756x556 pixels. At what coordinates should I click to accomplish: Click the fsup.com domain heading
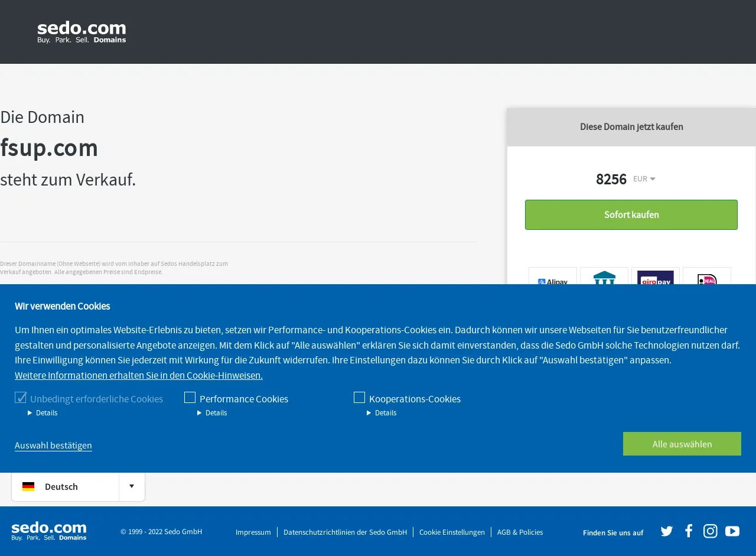(49, 148)
